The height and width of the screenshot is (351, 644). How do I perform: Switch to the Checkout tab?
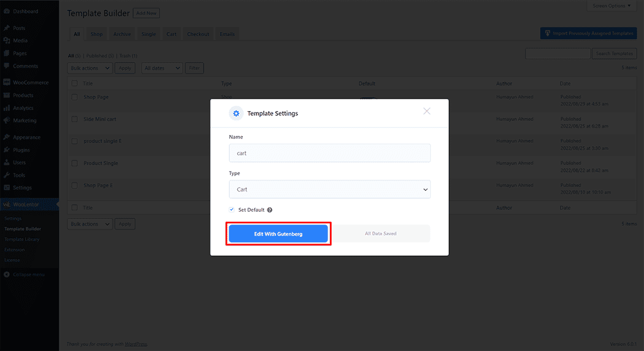point(198,34)
